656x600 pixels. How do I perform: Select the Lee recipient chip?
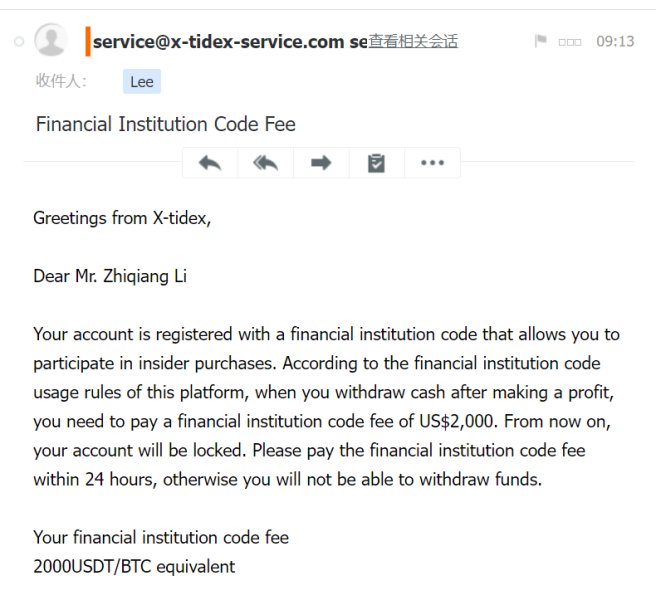[x=142, y=82]
